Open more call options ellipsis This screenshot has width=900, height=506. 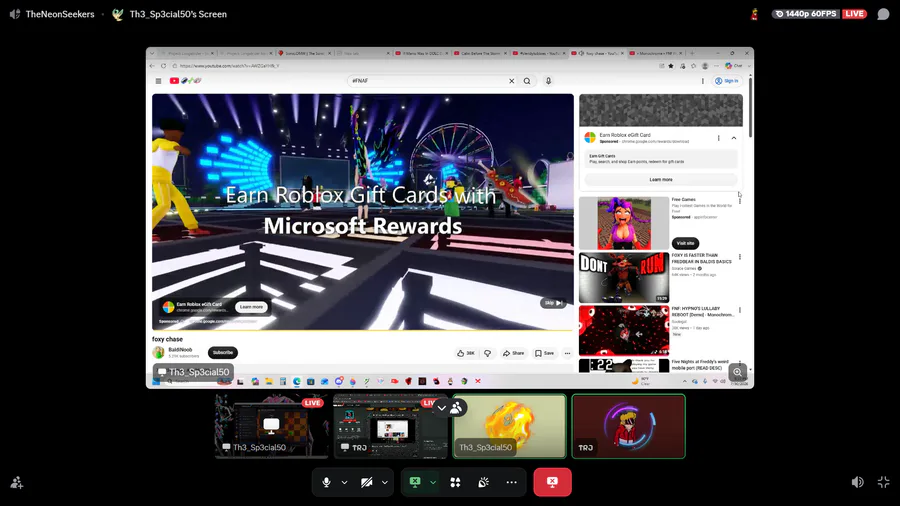tap(511, 482)
